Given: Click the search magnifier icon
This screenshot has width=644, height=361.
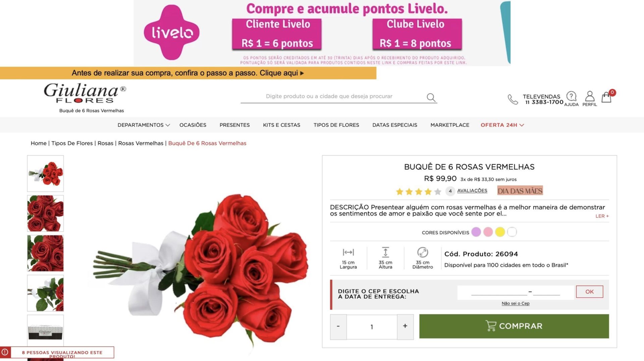Looking at the screenshot, I should click(431, 97).
